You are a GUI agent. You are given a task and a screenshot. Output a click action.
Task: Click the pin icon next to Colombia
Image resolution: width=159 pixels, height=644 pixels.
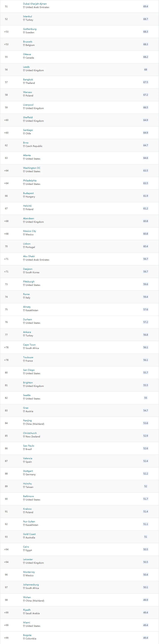[x=24, y=638]
